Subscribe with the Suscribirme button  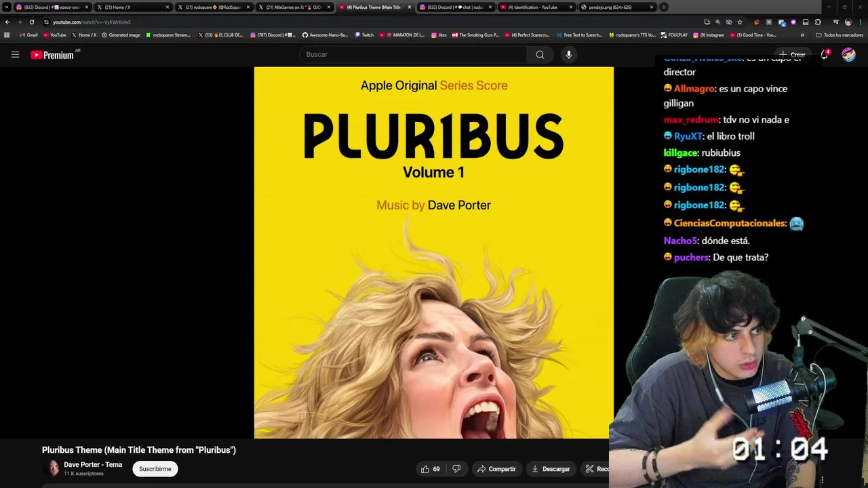155,469
